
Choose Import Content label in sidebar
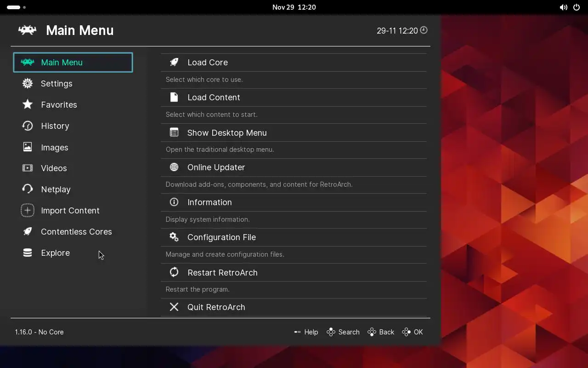click(x=70, y=211)
